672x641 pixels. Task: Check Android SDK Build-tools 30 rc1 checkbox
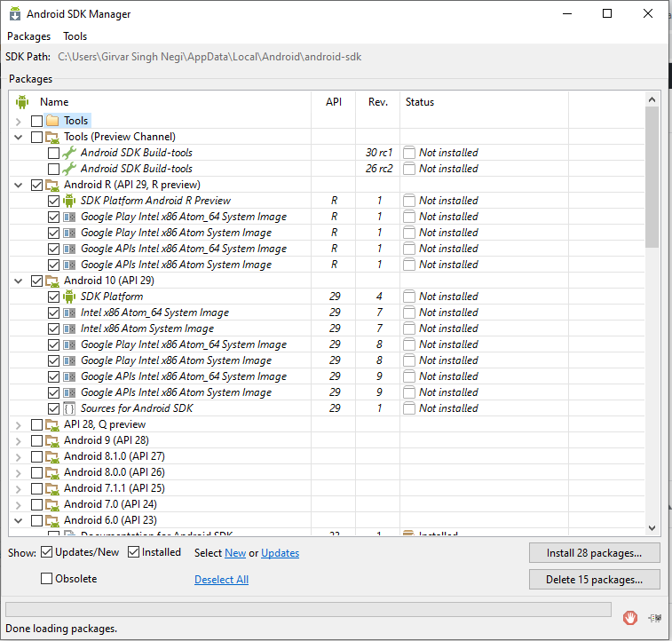click(53, 153)
